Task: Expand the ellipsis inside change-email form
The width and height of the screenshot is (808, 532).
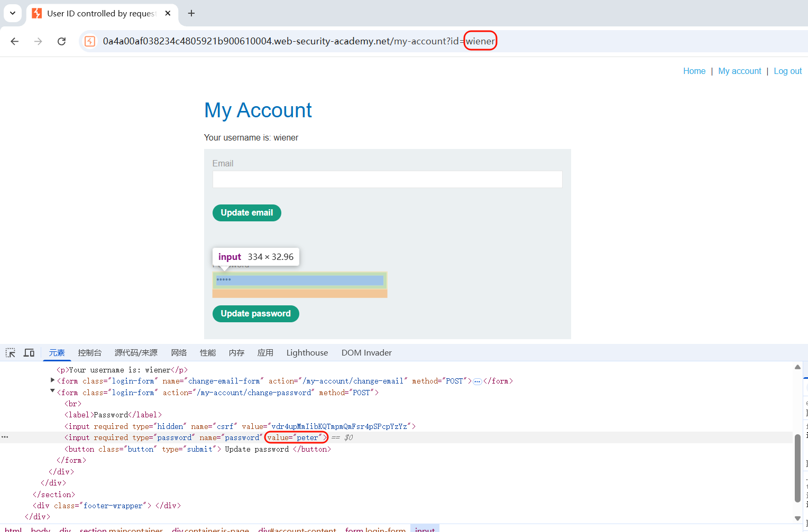Action: pyautogui.click(x=477, y=381)
